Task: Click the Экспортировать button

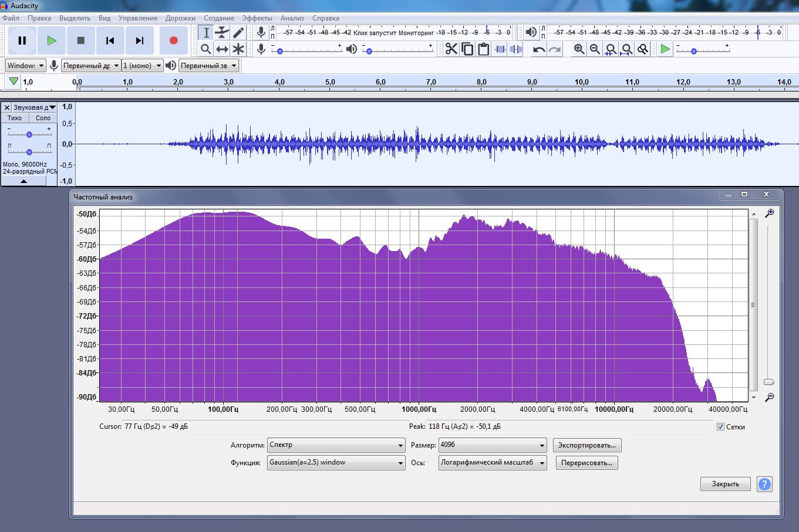Action: 586,445
